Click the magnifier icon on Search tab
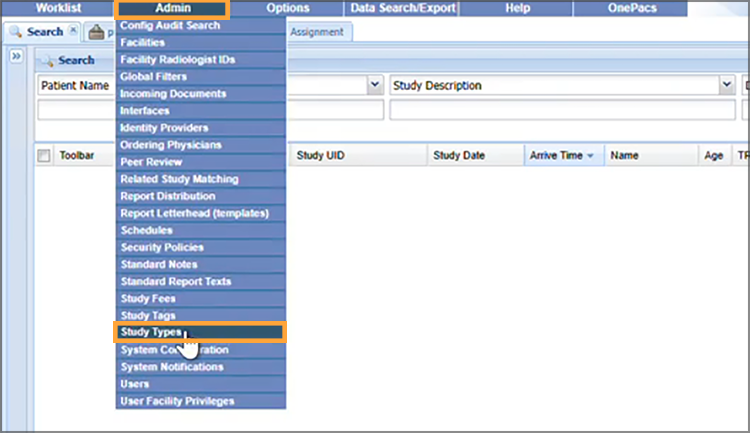750x433 pixels. click(x=15, y=32)
